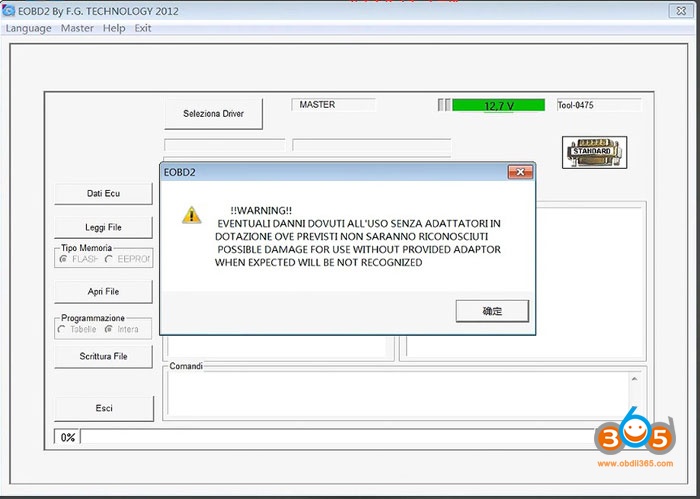Image resolution: width=700 pixels, height=499 pixels.
Task: Open the Help menu
Action: (x=114, y=28)
